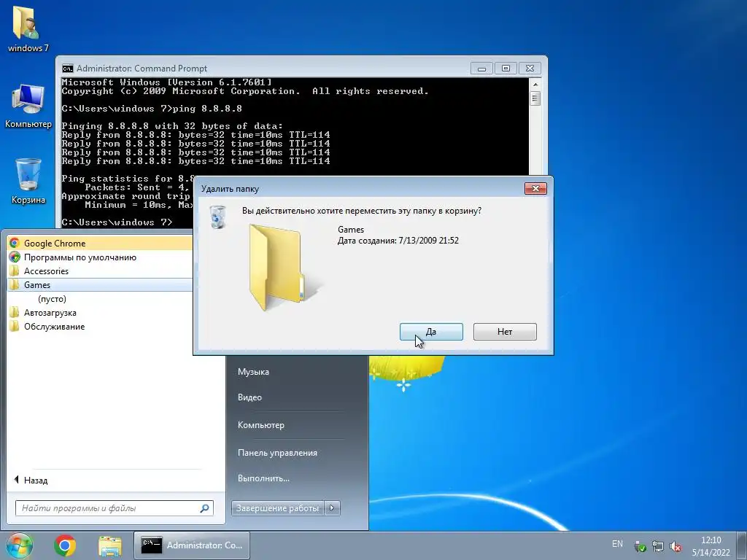Switch to the Administrator: Command Prompt taskbar button
The width and height of the screenshot is (747, 560).
(x=192, y=545)
